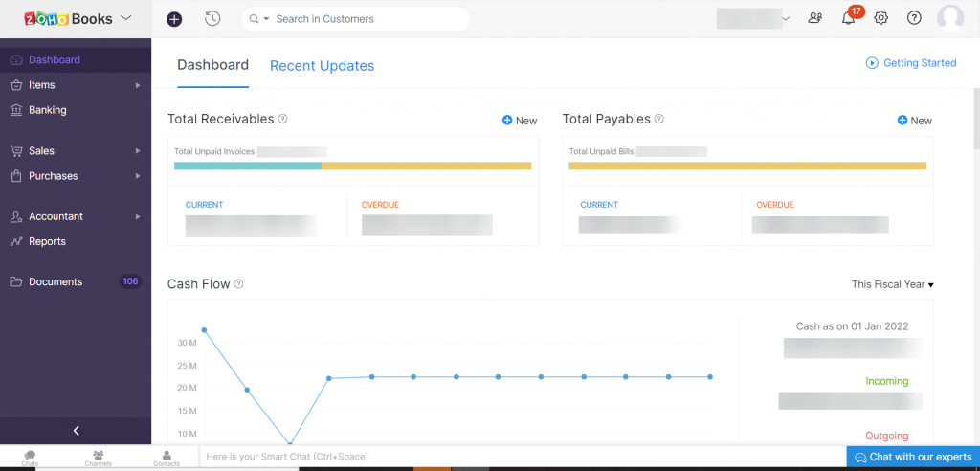This screenshot has width=980, height=471.
Task: Click the Chats icon in bottom bar
Action: tap(30, 458)
